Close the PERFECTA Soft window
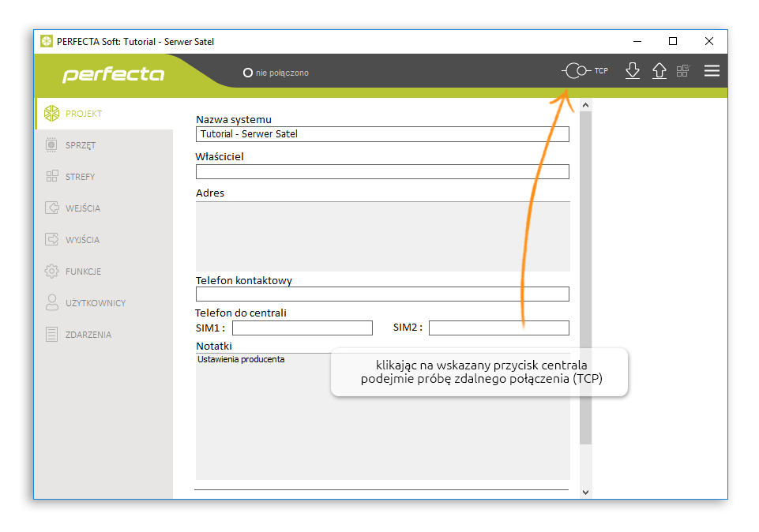This screenshot has height=532, width=759. 709,42
